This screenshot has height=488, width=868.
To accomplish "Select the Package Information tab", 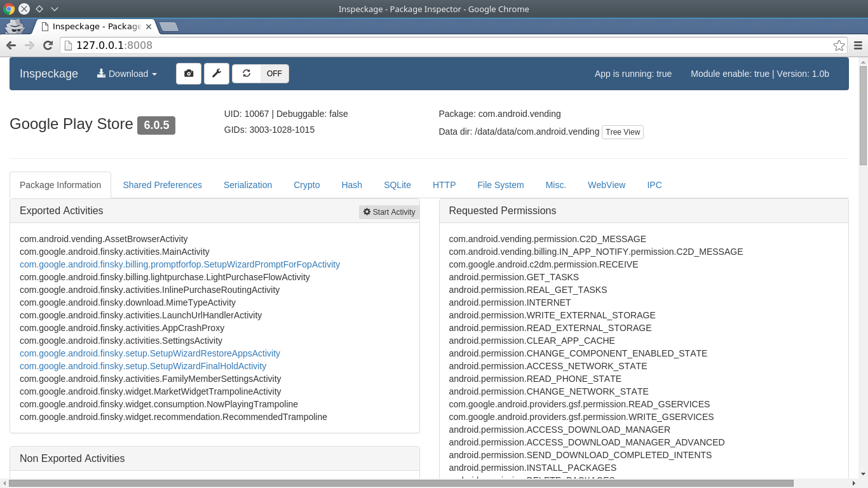I will (x=60, y=185).
